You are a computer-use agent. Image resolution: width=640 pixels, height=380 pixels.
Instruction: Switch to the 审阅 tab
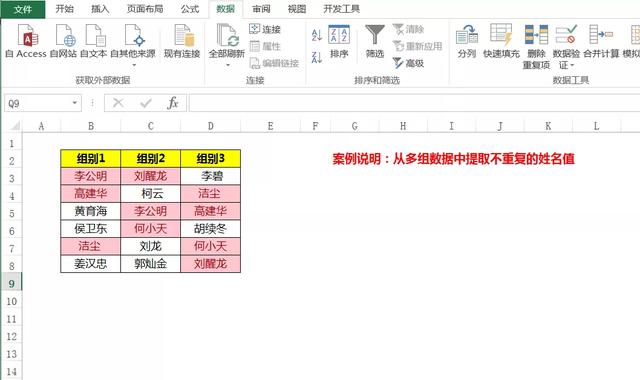(x=261, y=9)
